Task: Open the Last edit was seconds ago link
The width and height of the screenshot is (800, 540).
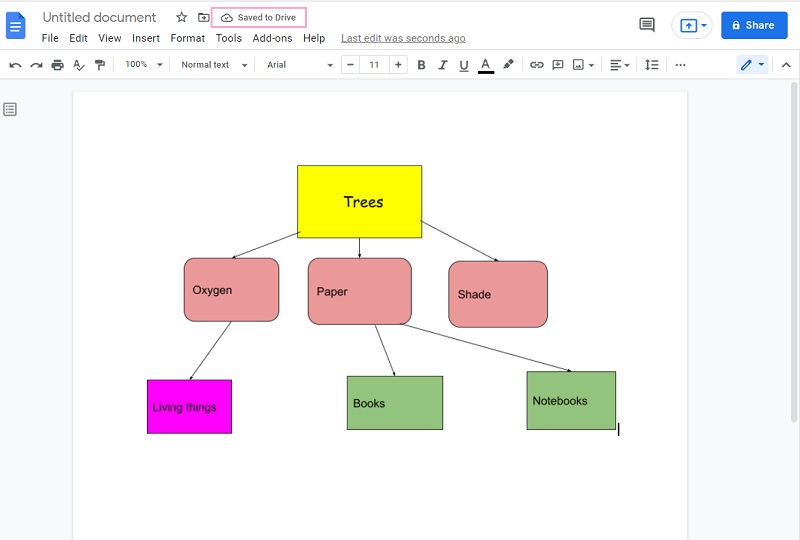Action: [403, 38]
